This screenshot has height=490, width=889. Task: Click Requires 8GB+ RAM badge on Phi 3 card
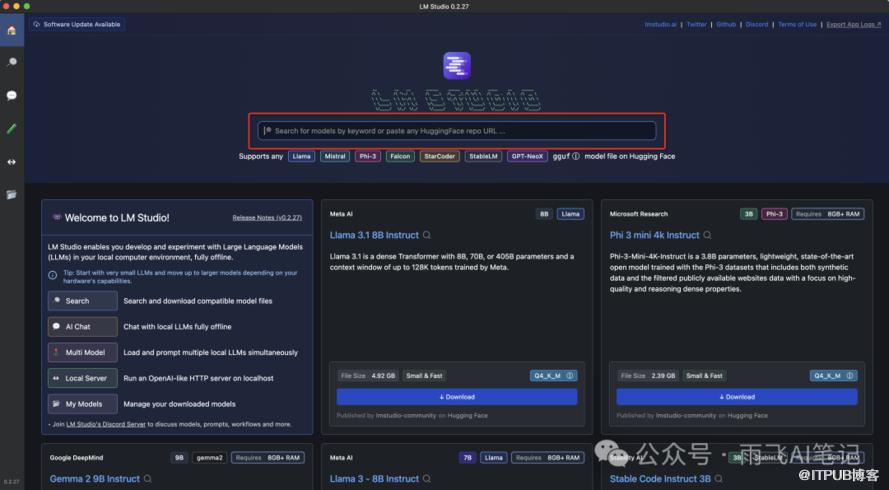click(x=828, y=214)
